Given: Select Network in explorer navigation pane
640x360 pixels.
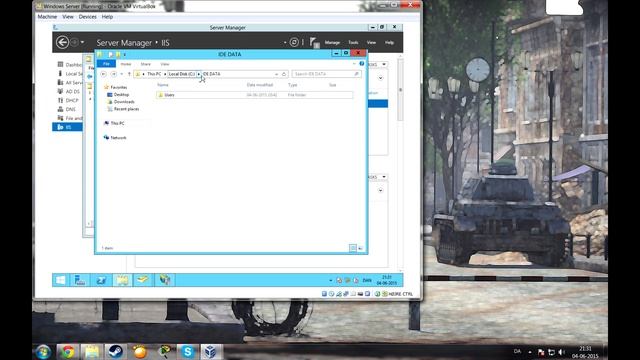Looking at the screenshot, I should [115, 138].
